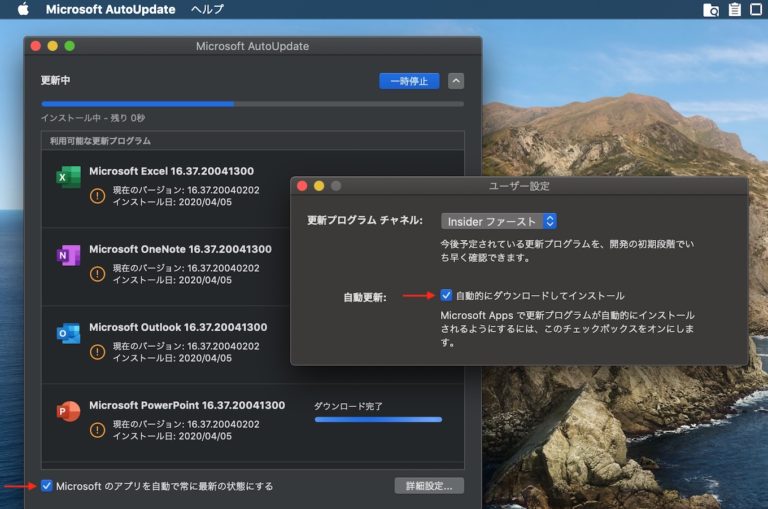Click the warning icon under PowerPoint
The height and width of the screenshot is (509, 768).
click(97, 430)
